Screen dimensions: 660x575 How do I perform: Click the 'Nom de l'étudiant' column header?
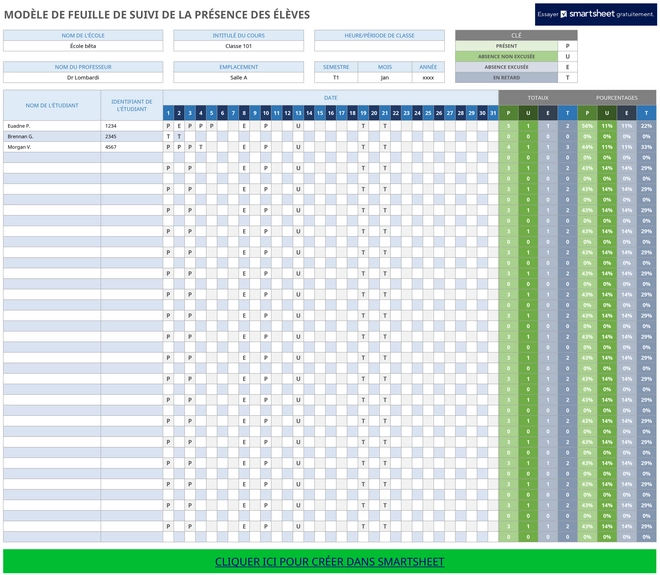tap(52, 105)
